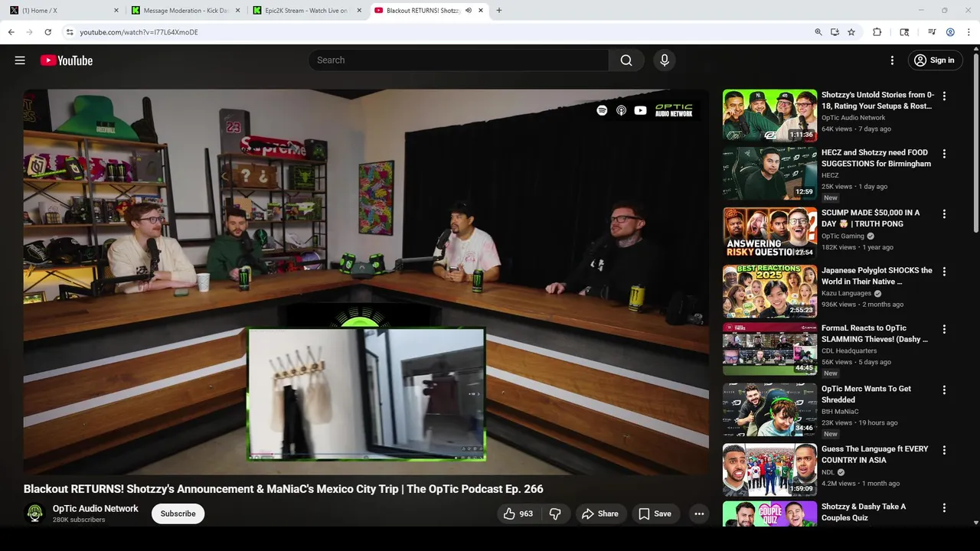Like the video with 963 likes
Viewport: 980px width, 551px height.
click(x=518, y=514)
